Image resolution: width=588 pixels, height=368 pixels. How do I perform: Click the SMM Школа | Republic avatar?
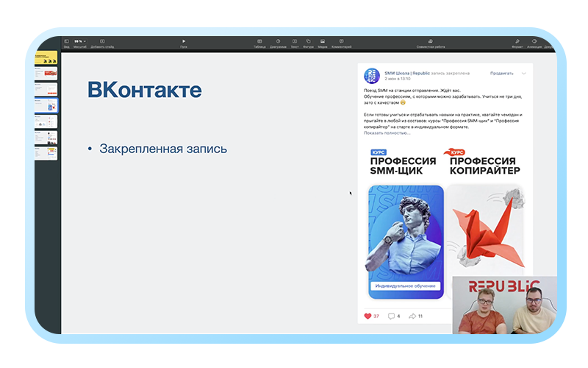[372, 76]
